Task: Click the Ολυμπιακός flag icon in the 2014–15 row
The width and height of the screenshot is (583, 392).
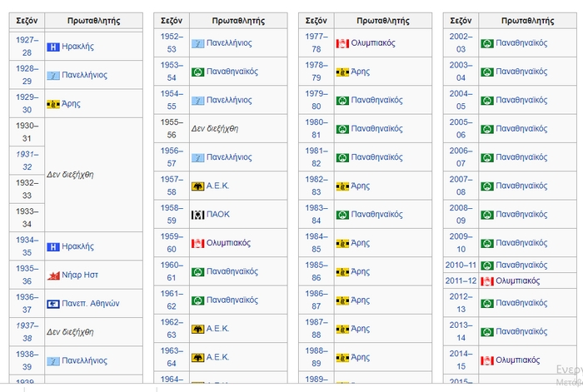Action: pos(487,360)
